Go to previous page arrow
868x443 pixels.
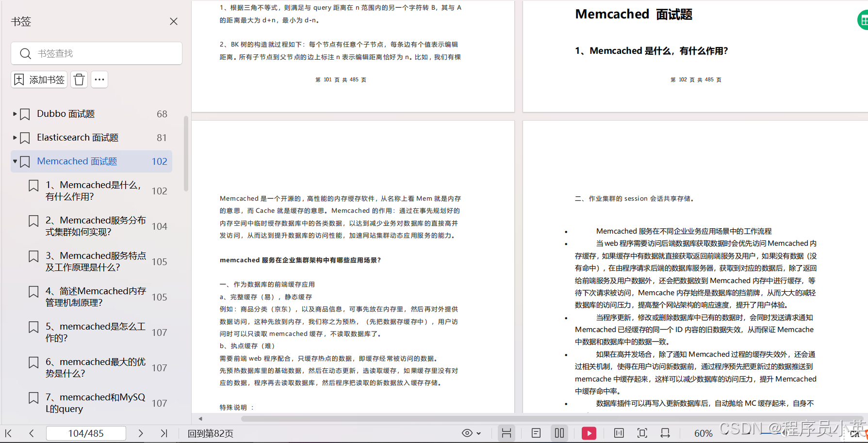click(32, 433)
